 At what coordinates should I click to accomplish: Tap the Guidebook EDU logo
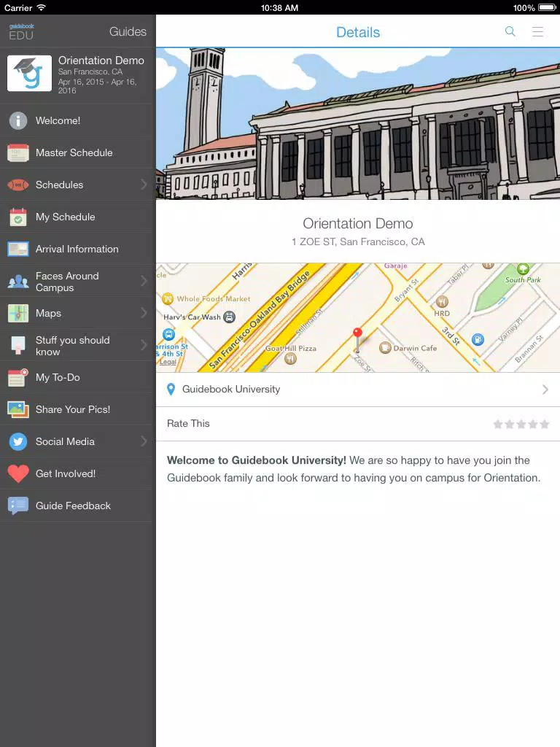pyautogui.click(x=21, y=31)
